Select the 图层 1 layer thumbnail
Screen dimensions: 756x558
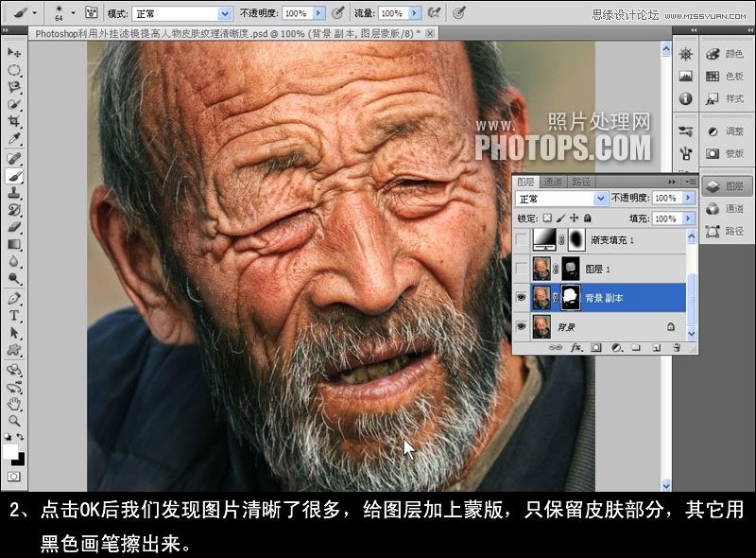coord(542,270)
